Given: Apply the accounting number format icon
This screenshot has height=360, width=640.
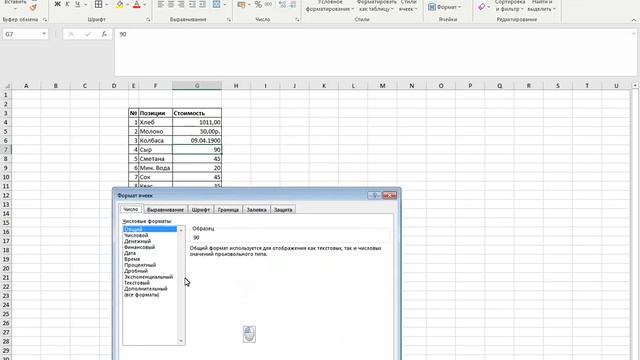Looking at the screenshot, I should (x=241, y=4).
